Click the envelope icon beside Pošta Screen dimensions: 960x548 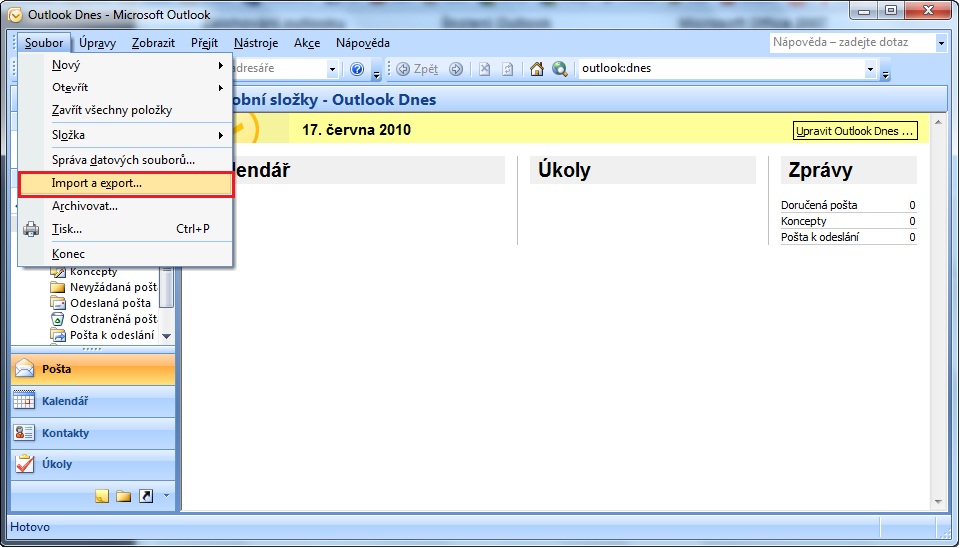pyautogui.click(x=24, y=369)
